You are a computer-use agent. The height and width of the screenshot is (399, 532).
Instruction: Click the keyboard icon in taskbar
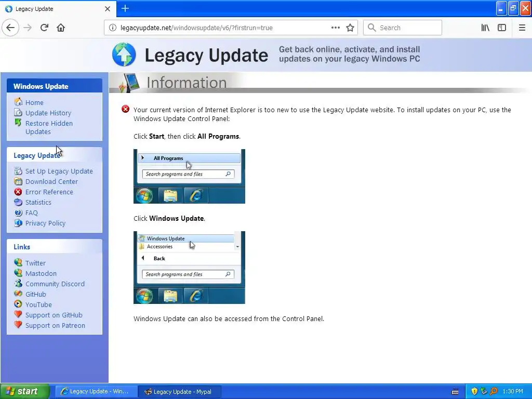pos(455,392)
